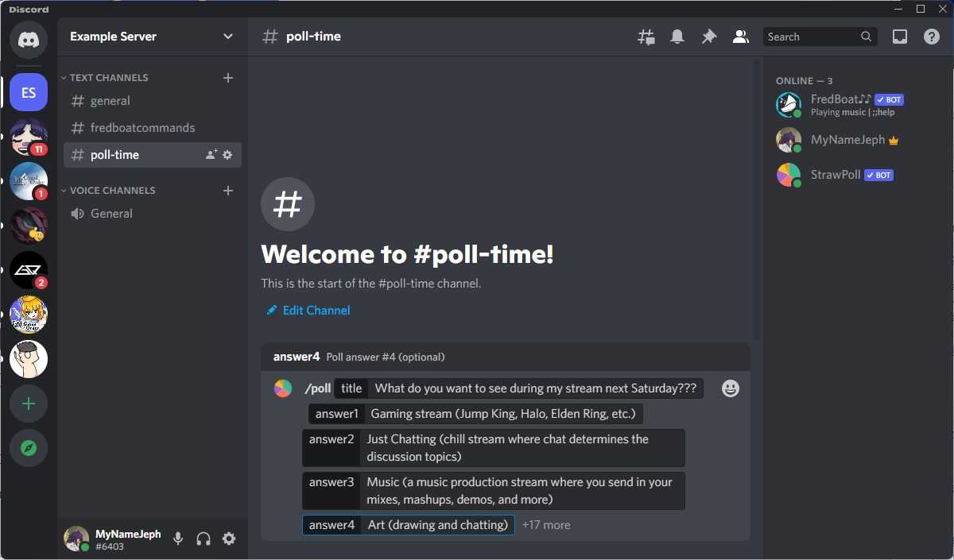Open notification settings bell icon

pos(677,37)
